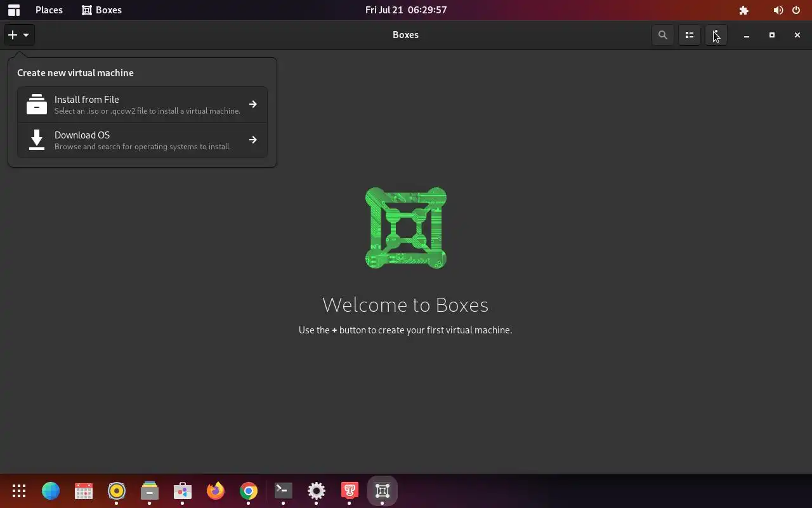Open the Terminal from the dock
Screen dimensions: 812x508
point(284,491)
